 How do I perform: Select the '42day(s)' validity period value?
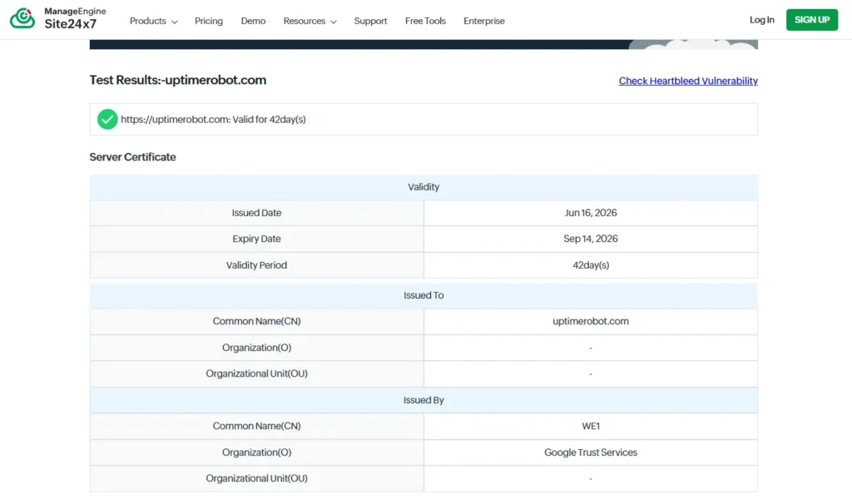pyautogui.click(x=591, y=265)
